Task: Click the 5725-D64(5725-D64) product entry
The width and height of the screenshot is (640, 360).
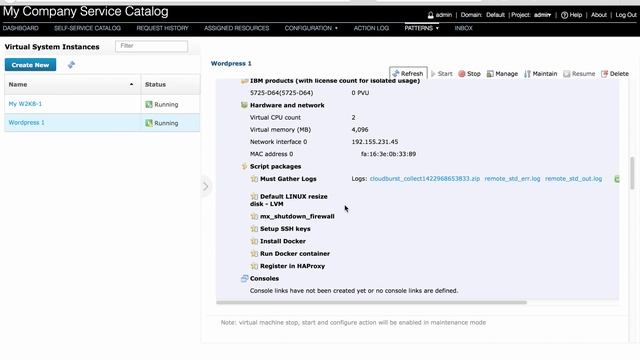Action: click(x=282, y=93)
